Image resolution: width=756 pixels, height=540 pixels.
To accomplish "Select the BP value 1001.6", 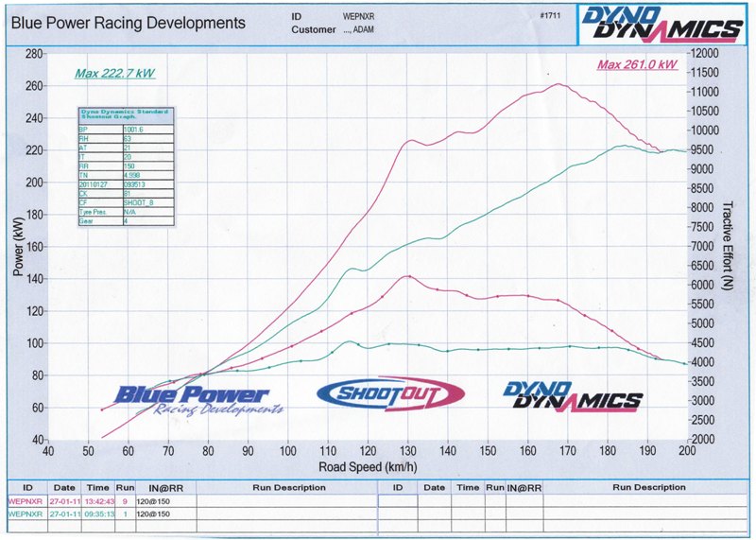I will click(133, 130).
